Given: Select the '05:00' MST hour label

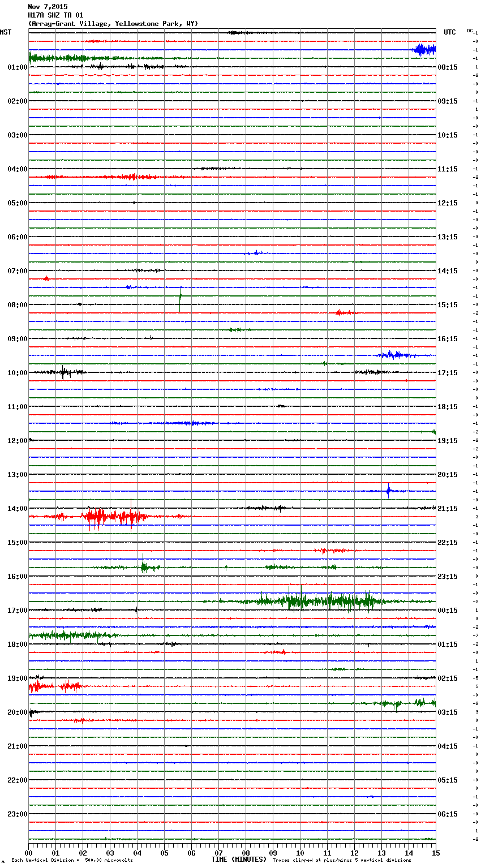Looking at the screenshot, I should click(x=18, y=203).
